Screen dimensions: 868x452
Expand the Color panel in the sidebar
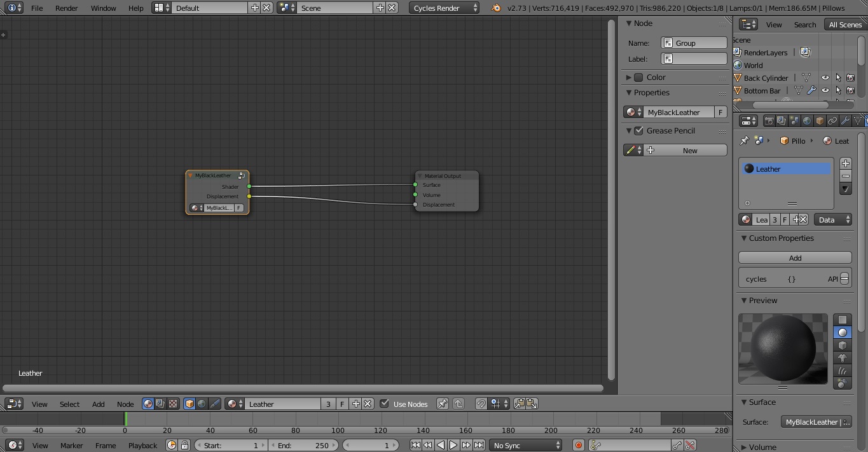628,77
